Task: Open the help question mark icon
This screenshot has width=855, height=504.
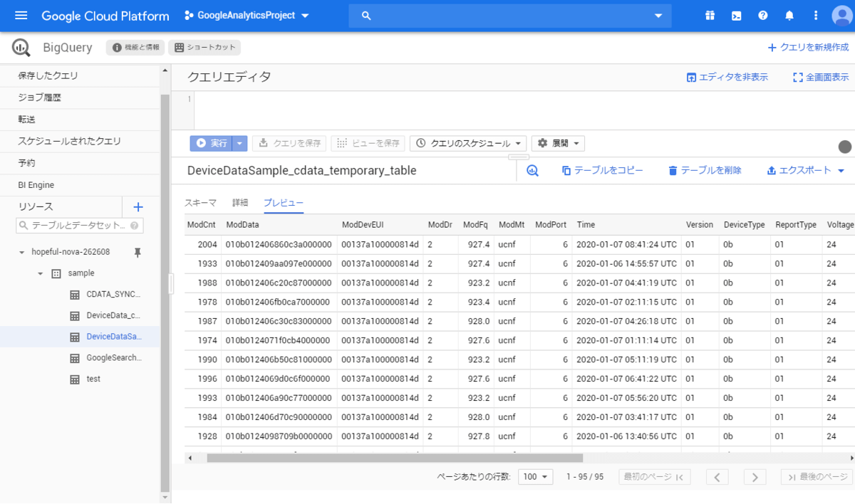Action: click(x=762, y=16)
